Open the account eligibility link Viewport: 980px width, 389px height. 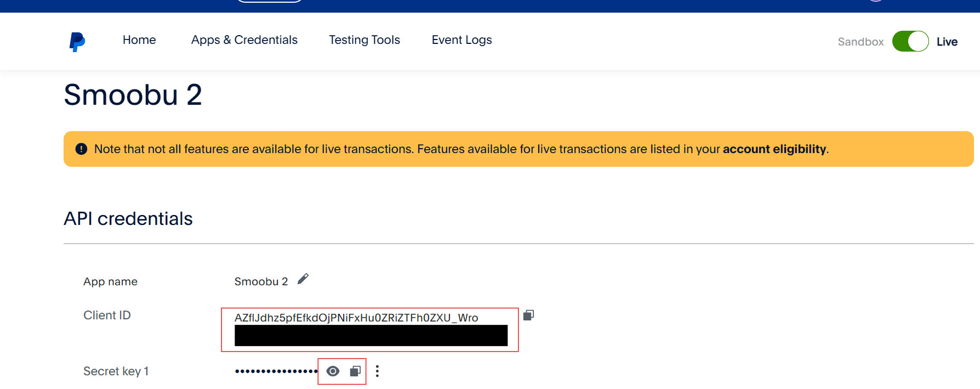click(774, 149)
